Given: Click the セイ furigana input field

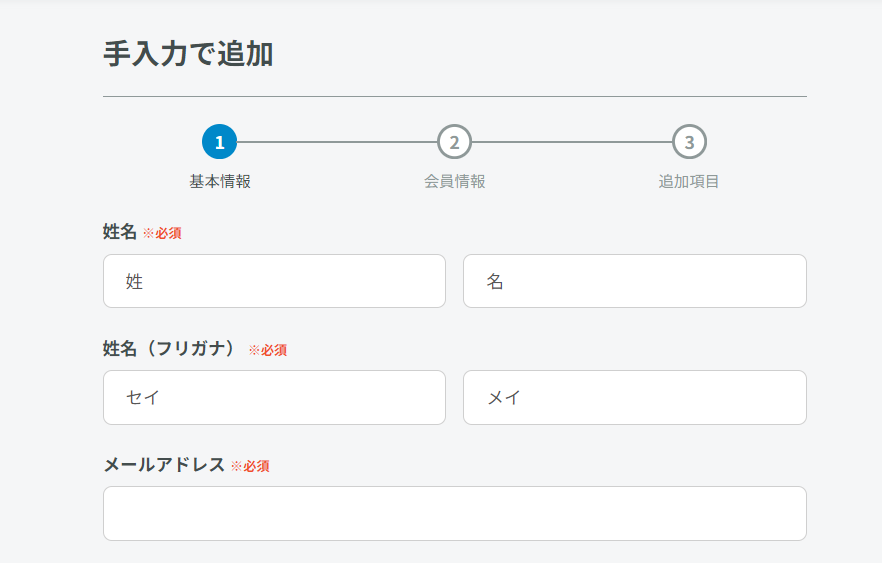Looking at the screenshot, I should click(x=274, y=398).
